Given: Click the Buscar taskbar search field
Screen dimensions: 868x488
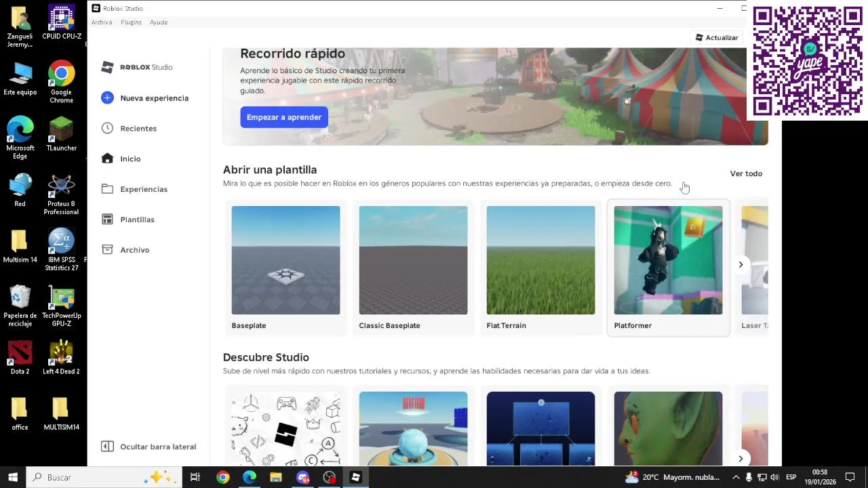Looking at the screenshot, I should [x=104, y=477].
